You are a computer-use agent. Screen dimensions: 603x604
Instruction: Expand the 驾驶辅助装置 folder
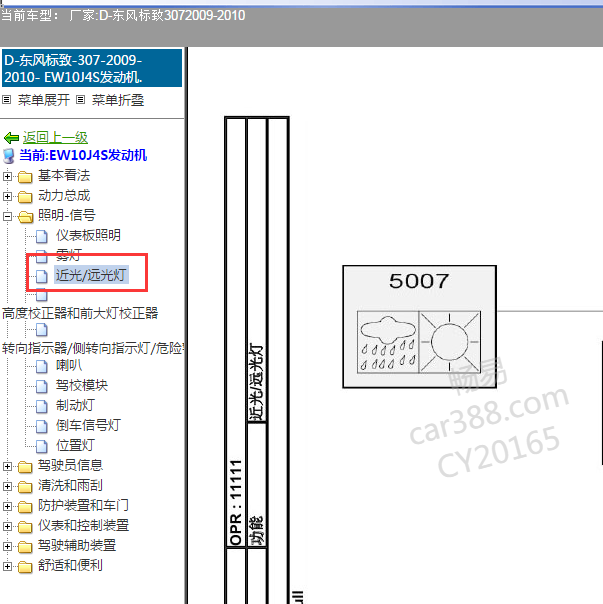pos(7,547)
